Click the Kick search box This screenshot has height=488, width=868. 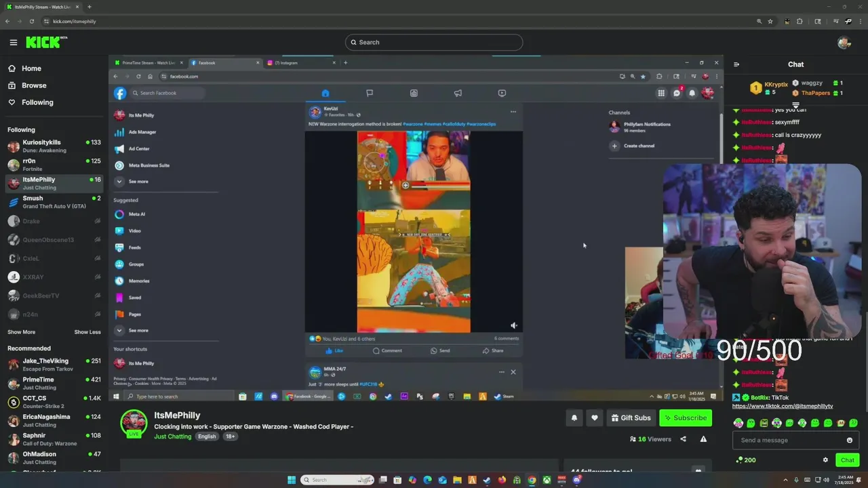(x=434, y=42)
